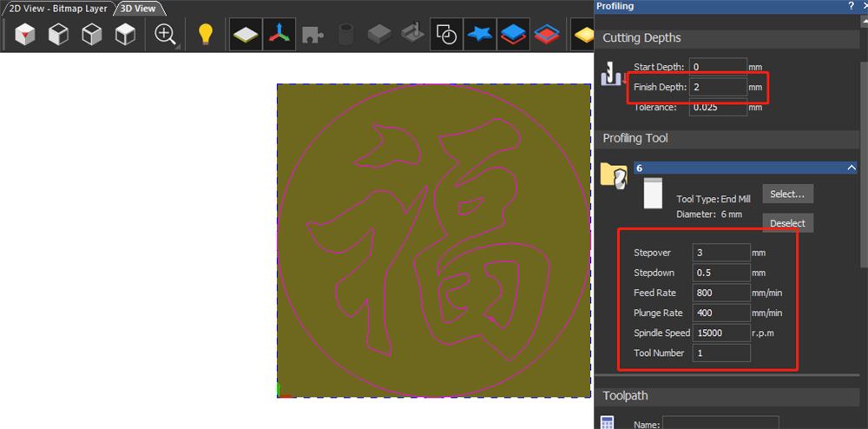Click the Feed Rate input box
Image resolution: width=868 pixels, height=429 pixels.
point(720,293)
